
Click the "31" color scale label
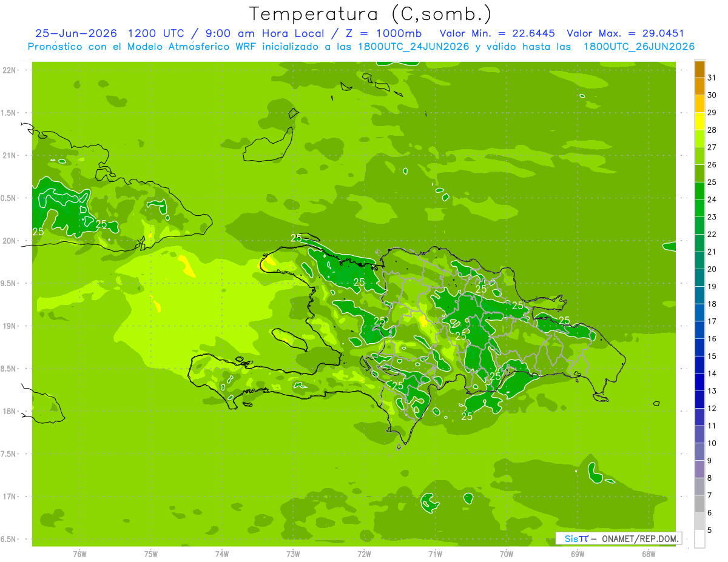[712, 78]
